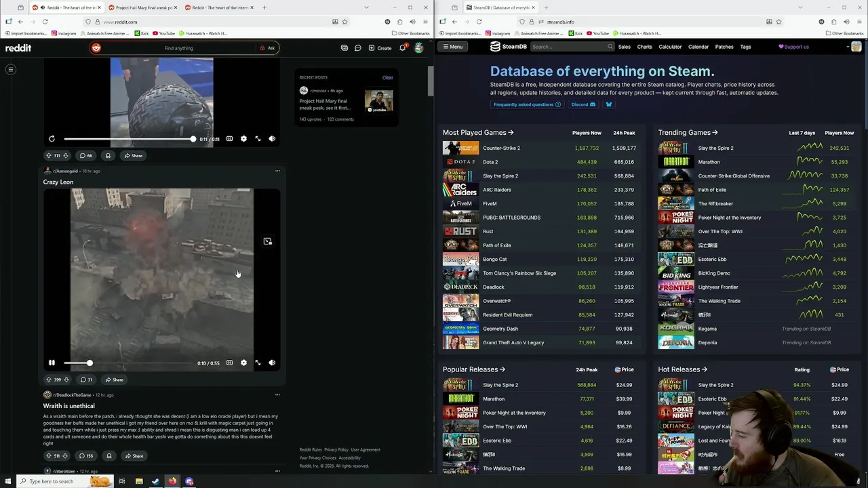Open overflow menu of Wraith is unethical post
This screenshot has width=868, height=488.
[277, 394]
